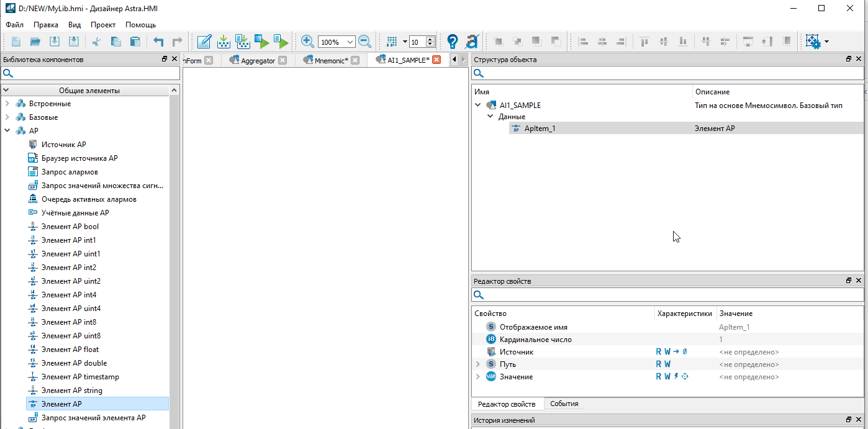
Task: Close the AI1_SAMPLE tab with red X
Action: [436, 60]
